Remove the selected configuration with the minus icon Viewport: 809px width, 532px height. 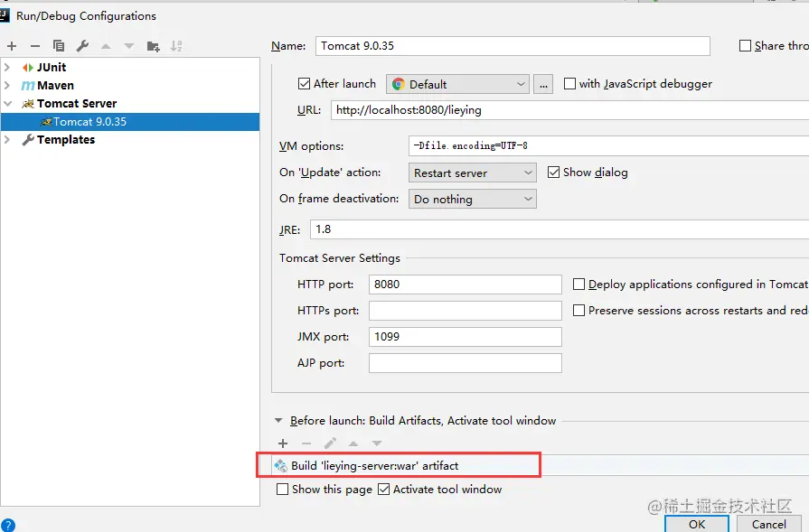(x=35, y=46)
